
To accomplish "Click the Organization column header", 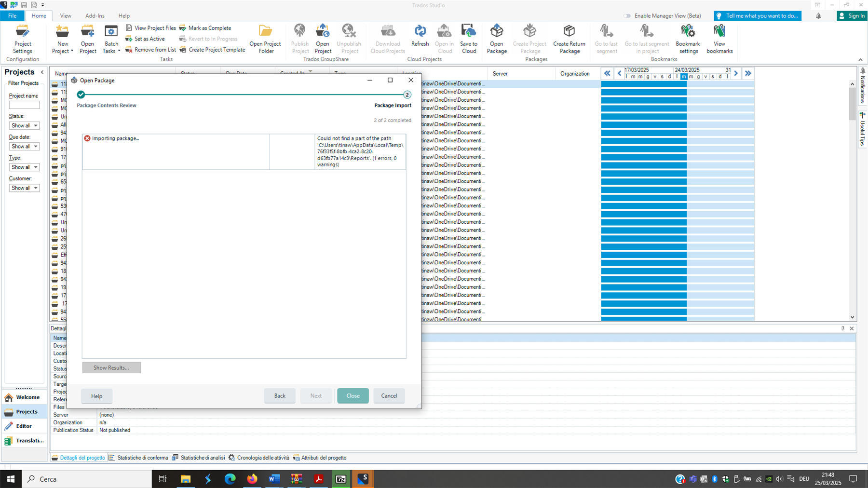I will pyautogui.click(x=577, y=74).
